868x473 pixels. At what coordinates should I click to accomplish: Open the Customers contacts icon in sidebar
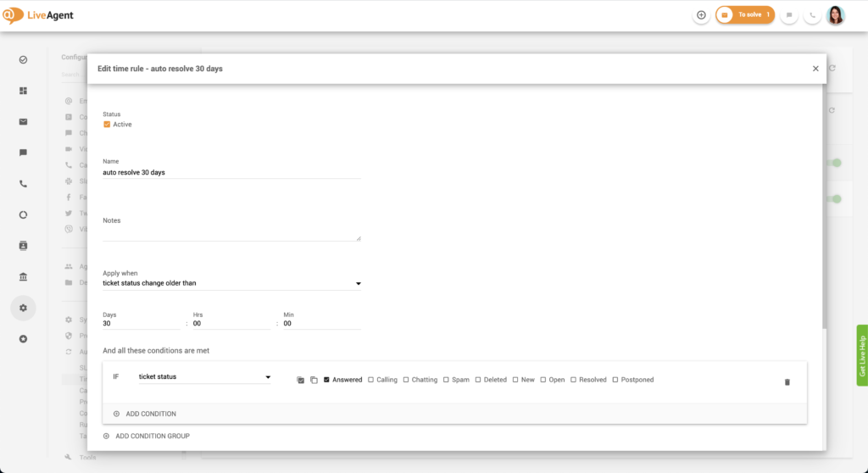23,246
